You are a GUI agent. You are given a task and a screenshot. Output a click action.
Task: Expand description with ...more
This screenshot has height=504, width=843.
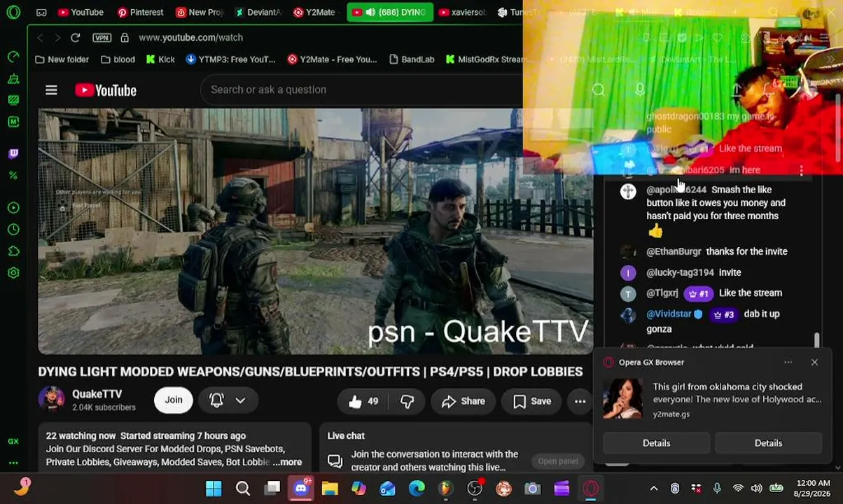(287, 462)
